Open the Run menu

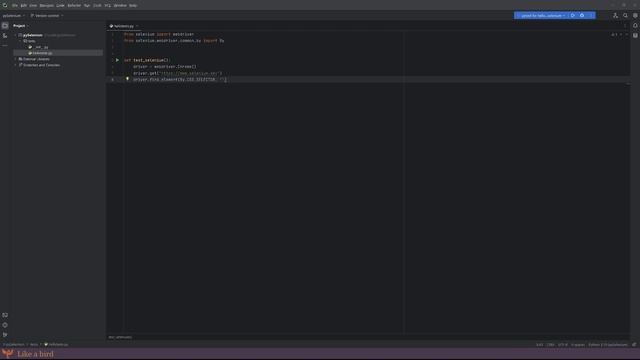[87, 5]
